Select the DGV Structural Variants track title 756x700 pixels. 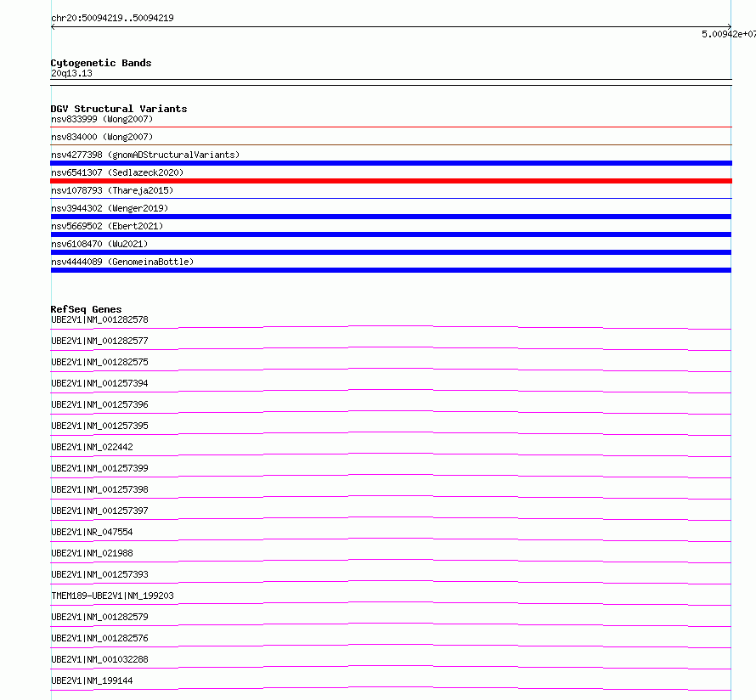click(x=119, y=109)
